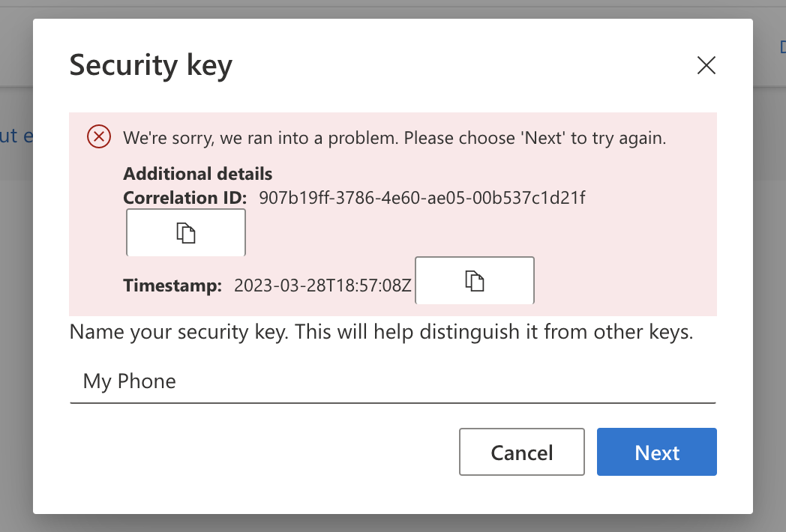This screenshot has height=532, width=786.
Task: Click the timestamp value 2023-03-28T18:57:08Z
Action: click(319, 285)
